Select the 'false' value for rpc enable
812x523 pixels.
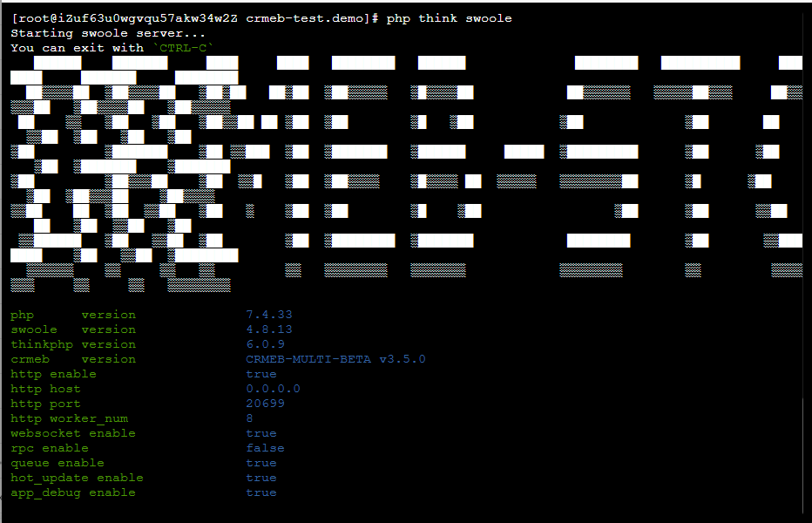pos(265,448)
